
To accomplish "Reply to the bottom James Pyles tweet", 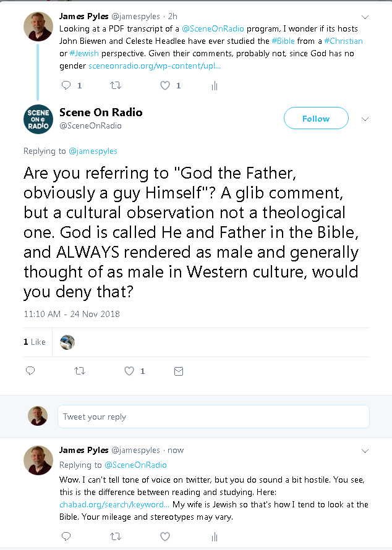I will (67, 536).
